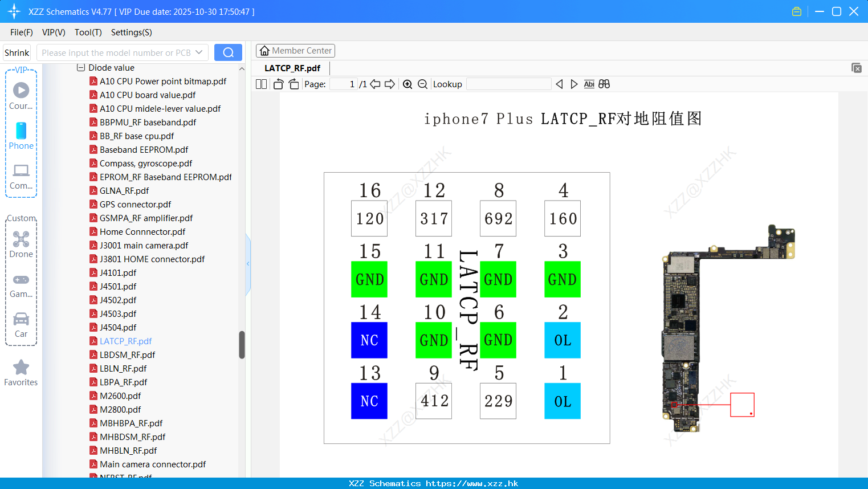Collapse the Diode value tree node
Viewport: 868px width, 489px height.
[81, 67]
